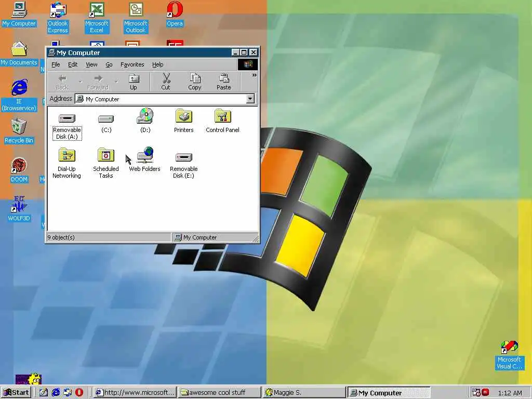The height and width of the screenshot is (399, 532).
Task: Select Removable Disk (E:) in My Computer
Action: click(183, 166)
